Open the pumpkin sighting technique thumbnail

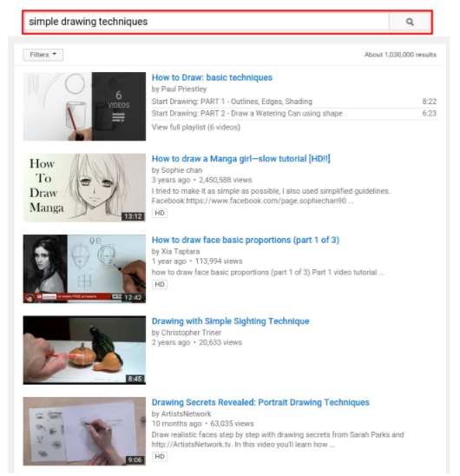(84, 350)
